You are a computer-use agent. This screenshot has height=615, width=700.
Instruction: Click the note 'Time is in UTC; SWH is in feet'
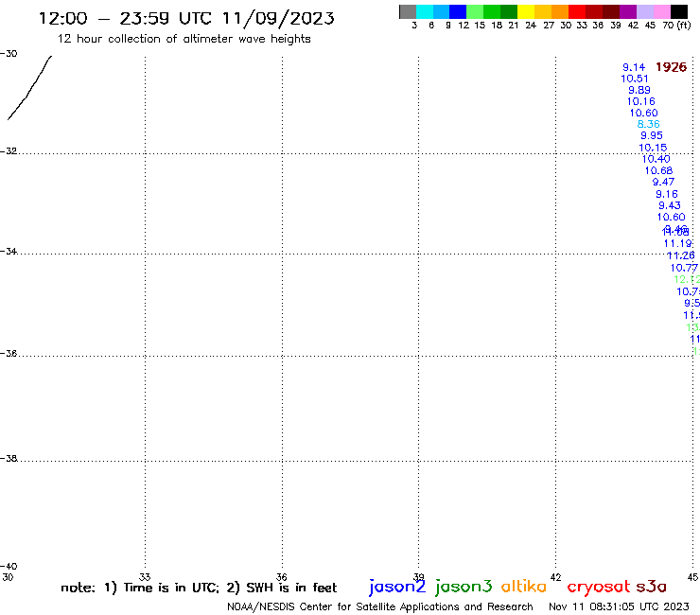(x=199, y=588)
